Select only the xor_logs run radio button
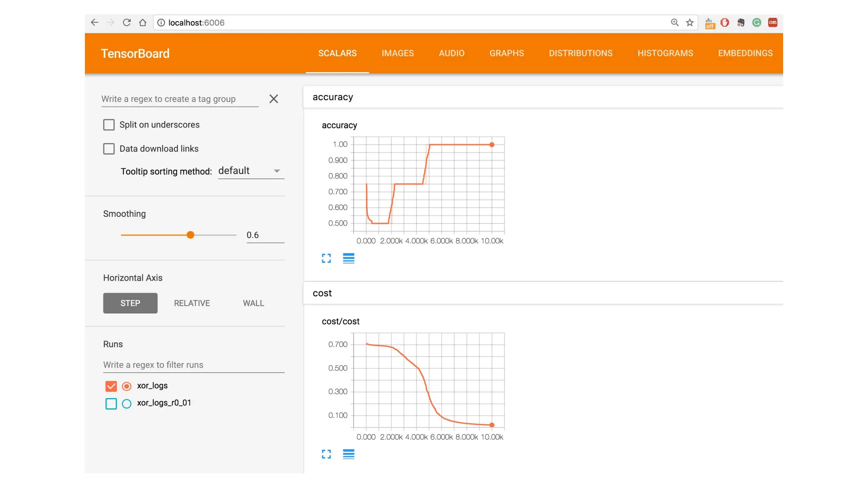This screenshot has width=868, height=488. (x=127, y=386)
